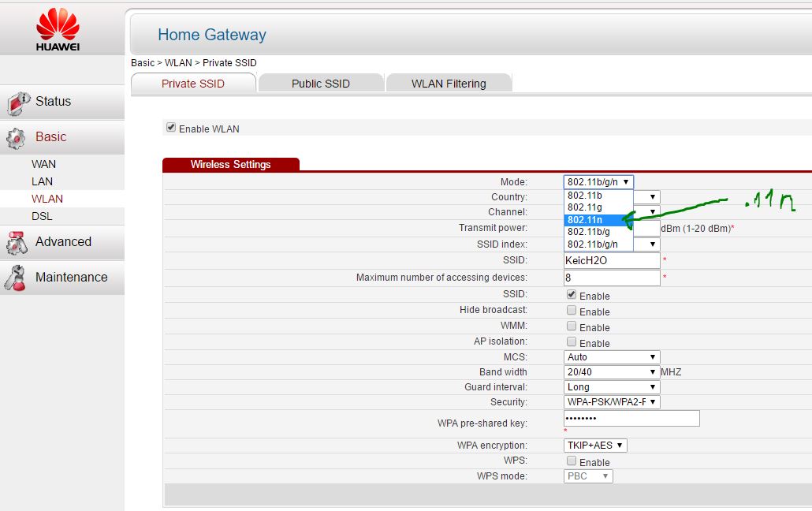This screenshot has height=511, width=812.
Task: Open the WLAN Filtering tab
Action: (448, 84)
